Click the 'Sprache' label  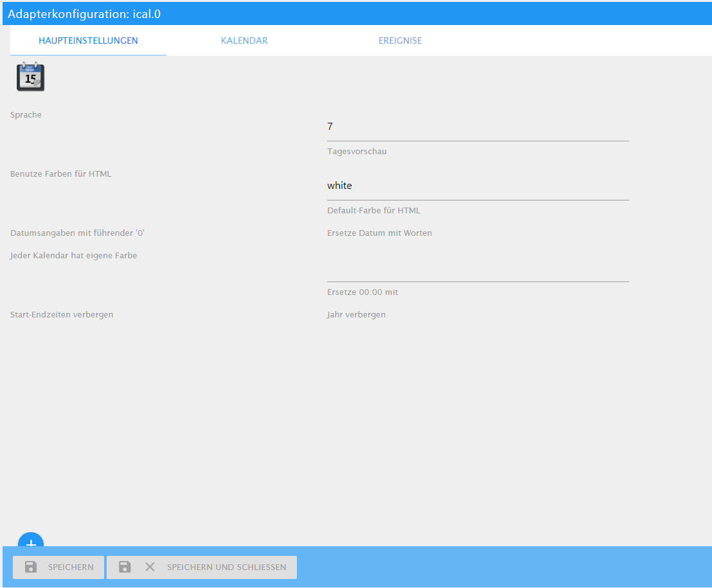[26, 115]
